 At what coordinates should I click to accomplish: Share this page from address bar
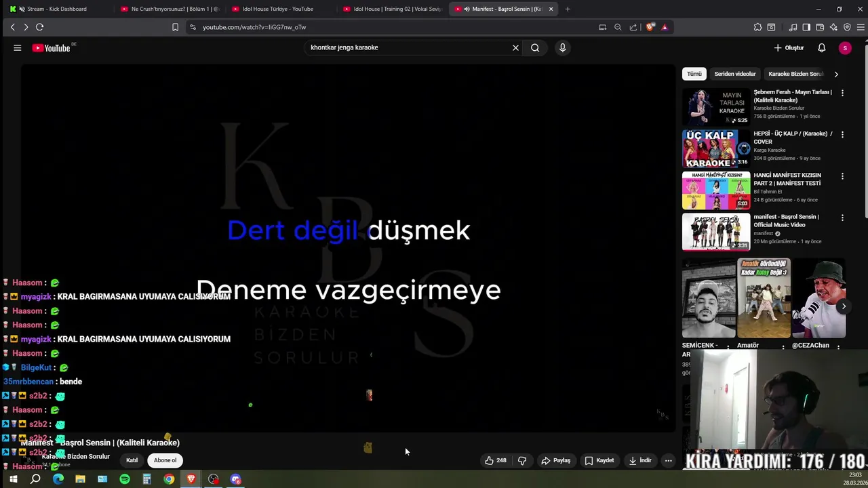633,27
